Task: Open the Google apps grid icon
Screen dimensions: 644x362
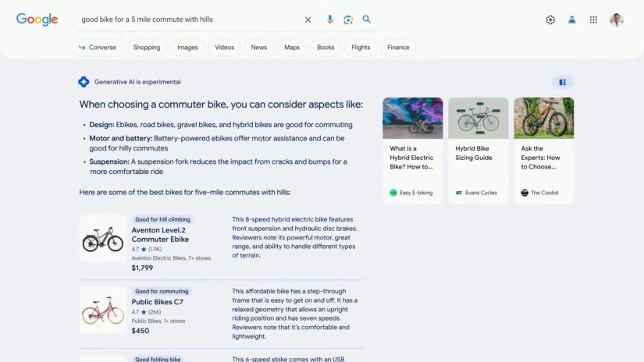Action: 593,20
